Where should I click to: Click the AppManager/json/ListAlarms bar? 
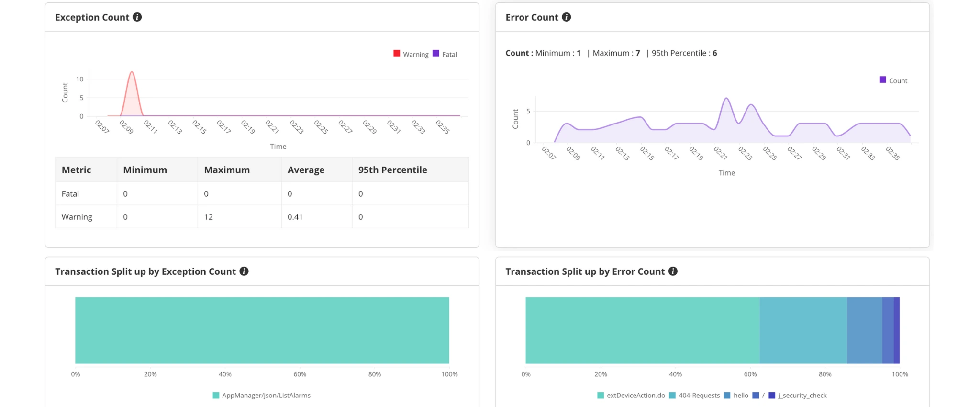tap(262, 330)
